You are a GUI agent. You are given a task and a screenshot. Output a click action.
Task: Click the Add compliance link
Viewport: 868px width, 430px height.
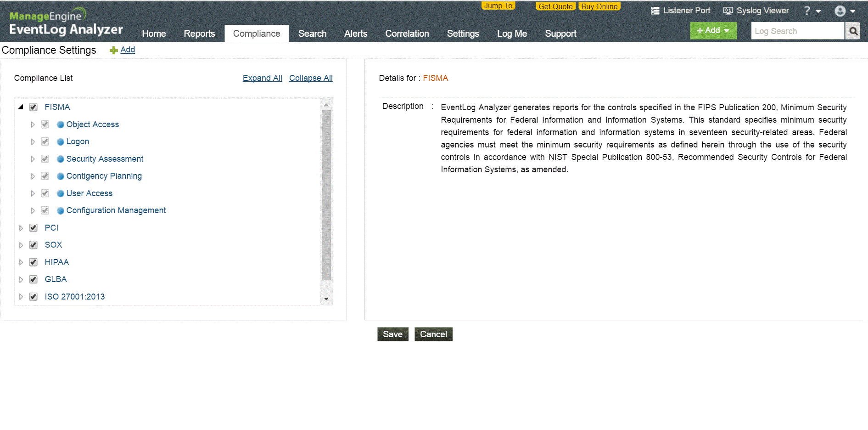[x=128, y=50]
